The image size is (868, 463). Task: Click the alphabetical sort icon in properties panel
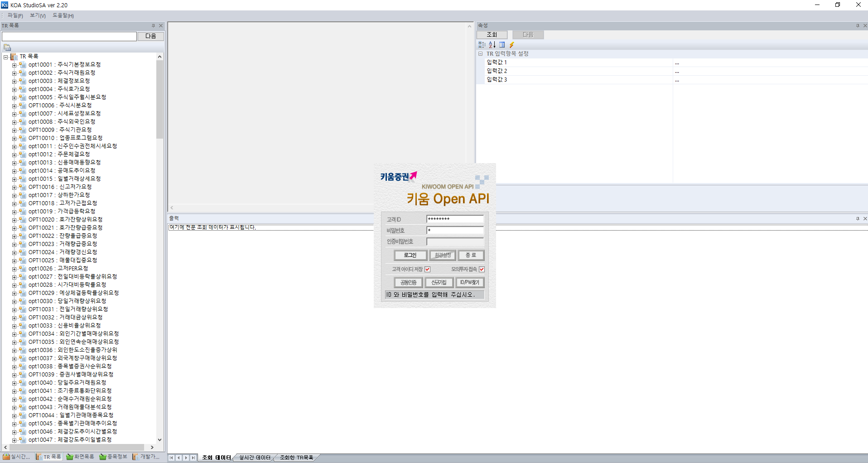coord(492,45)
